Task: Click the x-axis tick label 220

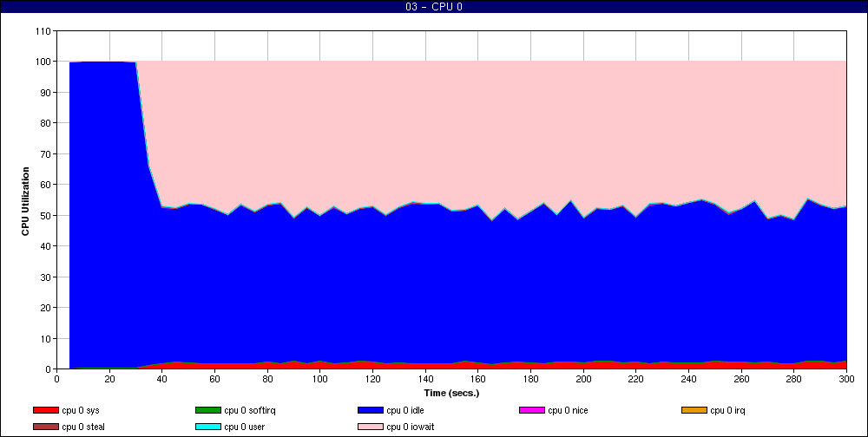Action: (x=636, y=380)
